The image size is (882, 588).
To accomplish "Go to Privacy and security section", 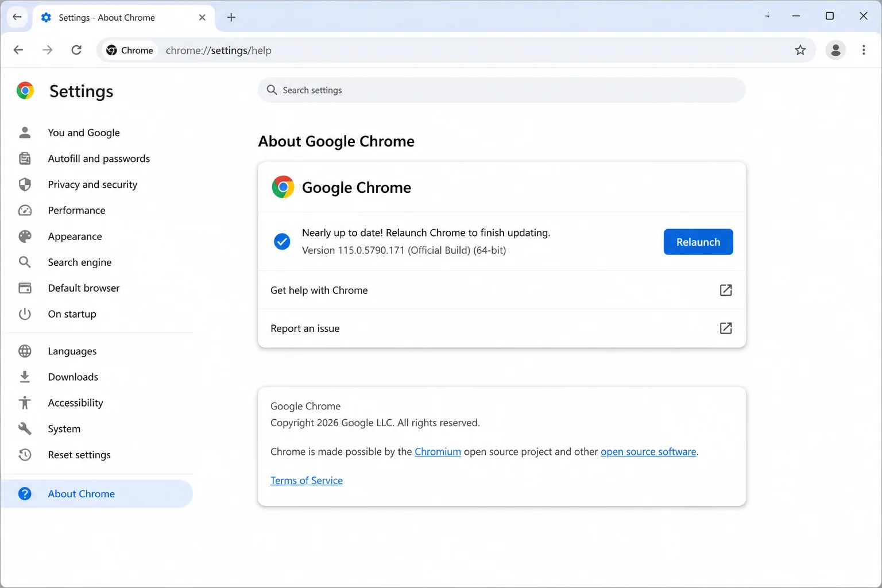I will click(x=92, y=184).
